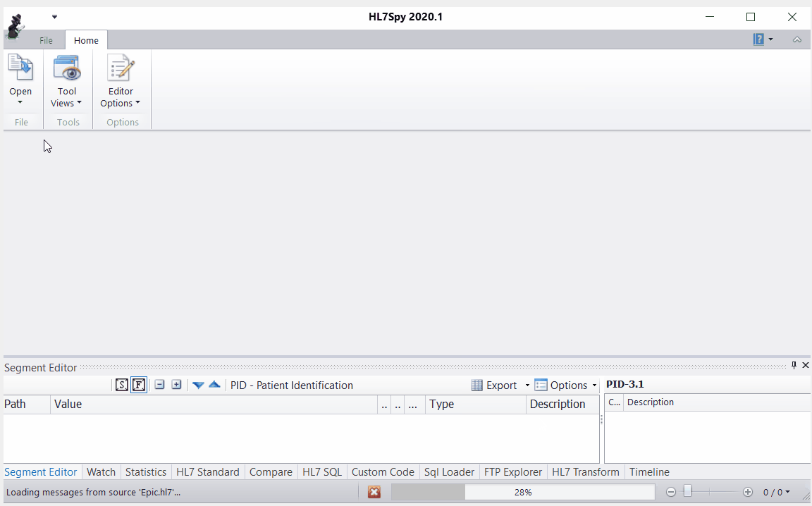The width and height of the screenshot is (812, 506).
Task: Go to previous segment up arrow
Action: [214, 384]
